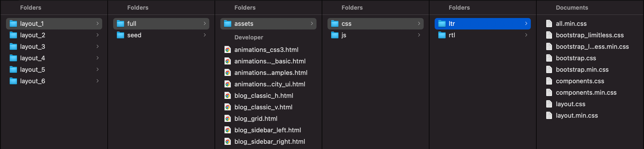
Task: Click the js folder icon
Action: (335, 35)
